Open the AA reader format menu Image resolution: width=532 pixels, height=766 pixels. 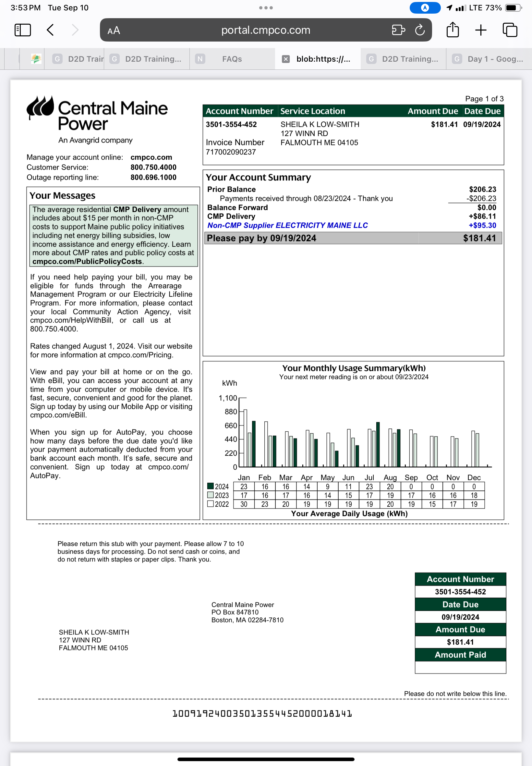pos(114,31)
